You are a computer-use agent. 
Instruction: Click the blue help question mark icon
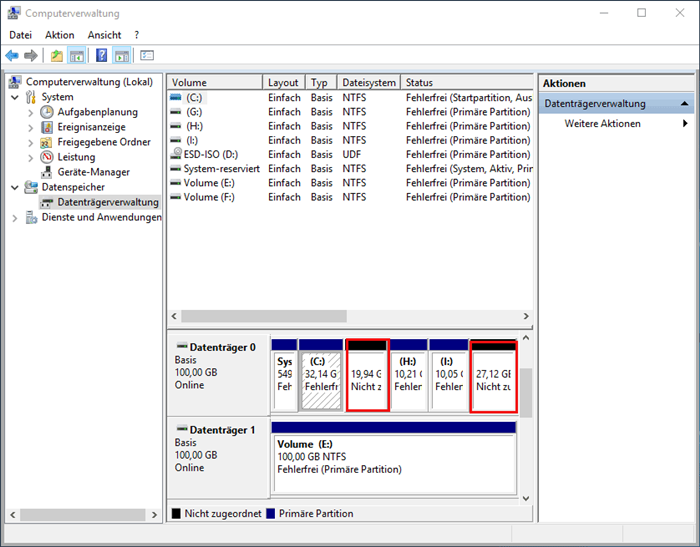[101, 55]
